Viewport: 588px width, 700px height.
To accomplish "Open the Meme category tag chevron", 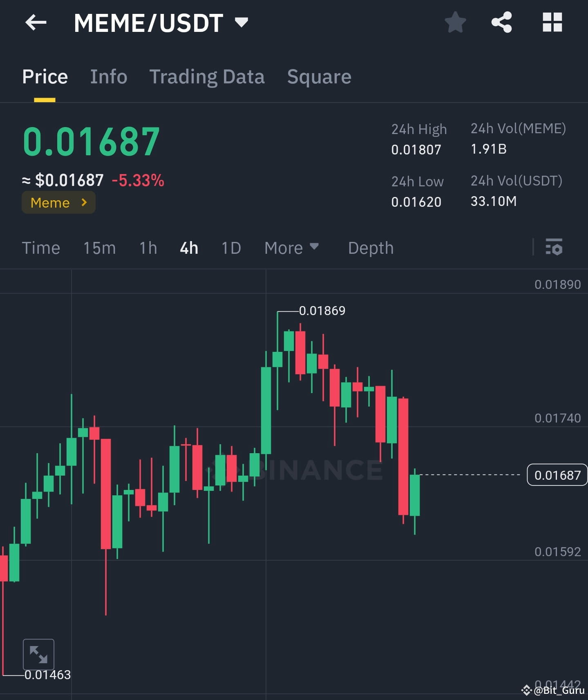I will 84,202.
